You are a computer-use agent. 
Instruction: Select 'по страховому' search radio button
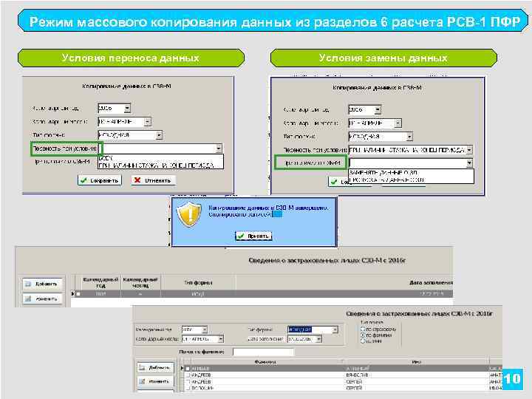362,329
